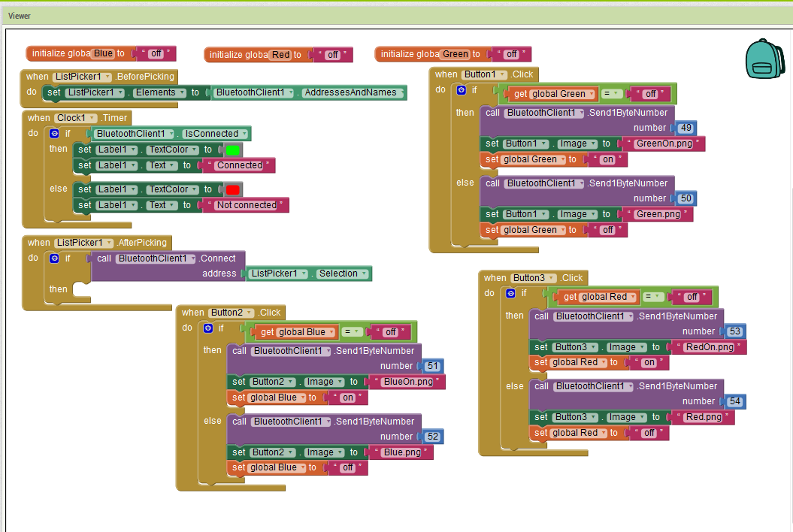The width and height of the screenshot is (793, 532).
Task: Open the mutator gear in Button1.Click if block
Action: click(459, 89)
